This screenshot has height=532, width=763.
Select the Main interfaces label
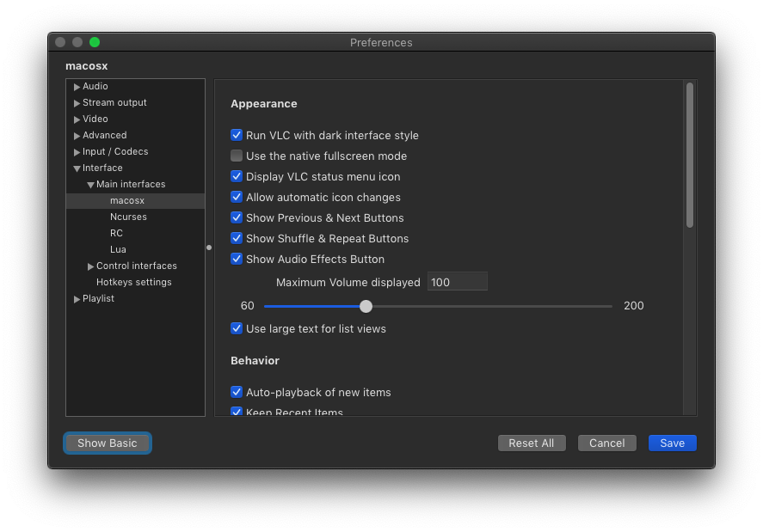tap(131, 184)
